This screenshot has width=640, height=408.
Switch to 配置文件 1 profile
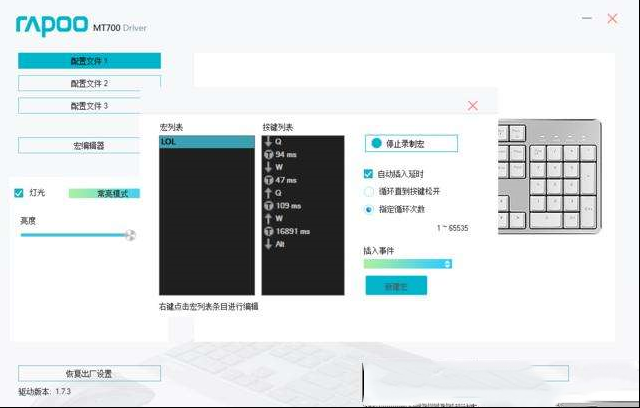[x=89, y=61]
